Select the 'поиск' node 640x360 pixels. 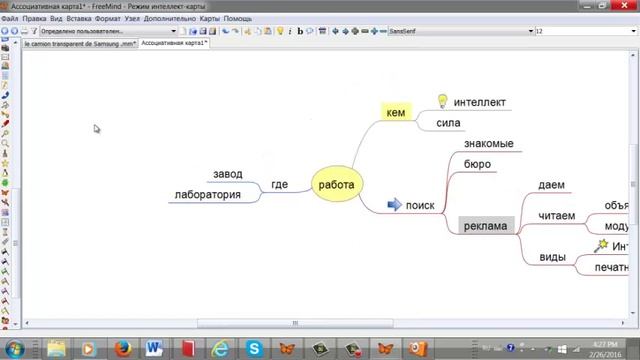pyautogui.click(x=420, y=205)
